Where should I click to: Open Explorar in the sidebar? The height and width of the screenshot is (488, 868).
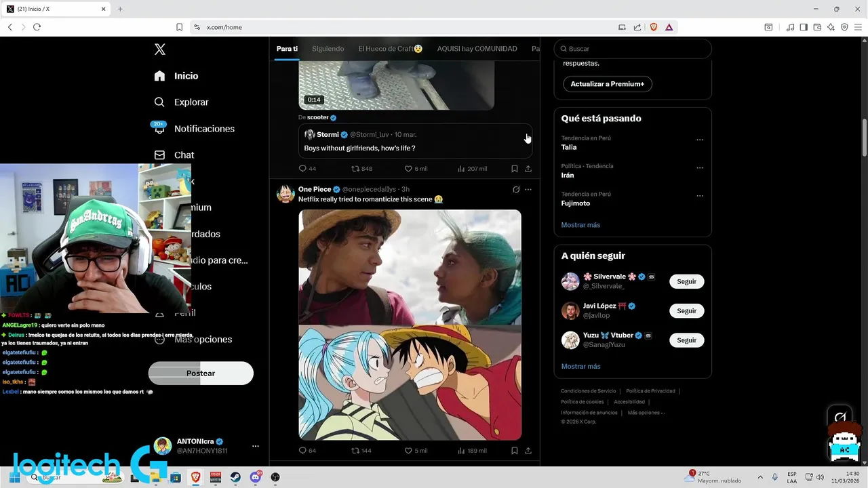(x=181, y=102)
